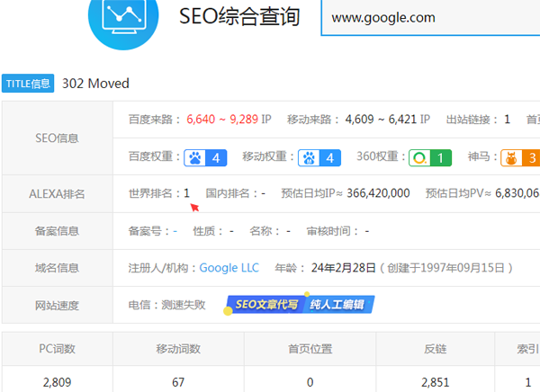Click the 移动词数 value 67
540x392 pixels.
pos(178,382)
